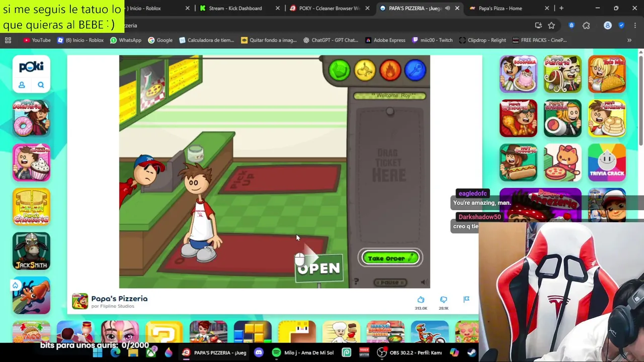Open Papa's Pancakeria thumbnail

click(x=607, y=118)
